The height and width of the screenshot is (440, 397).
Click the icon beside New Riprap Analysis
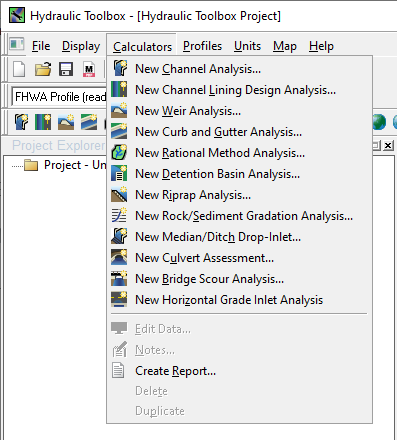(x=119, y=195)
